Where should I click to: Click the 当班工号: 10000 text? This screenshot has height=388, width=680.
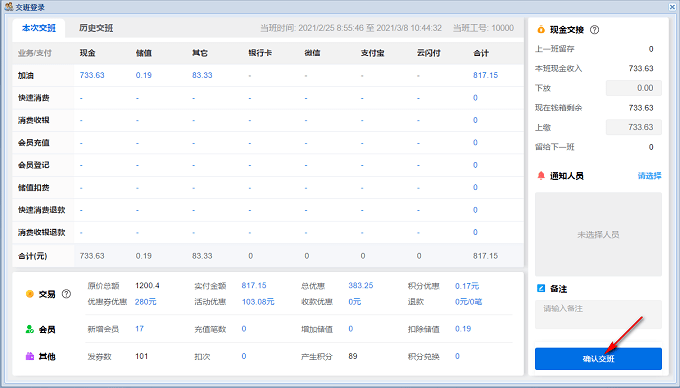pyautogui.click(x=483, y=28)
